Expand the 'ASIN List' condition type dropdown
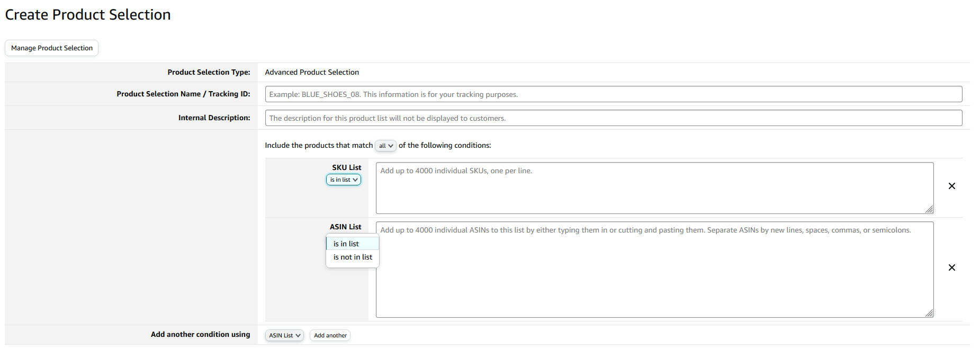This screenshot has width=980, height=348. pyautogui.click(x=284, y=335)
